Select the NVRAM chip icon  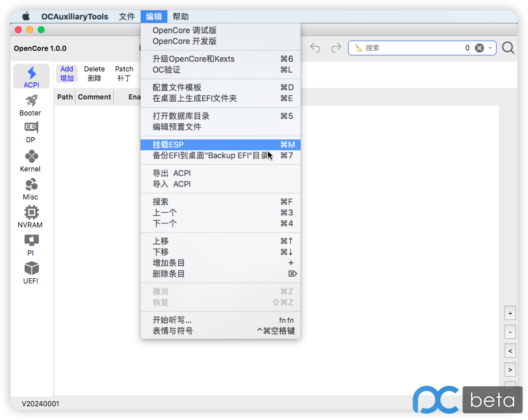pos(31,213)
